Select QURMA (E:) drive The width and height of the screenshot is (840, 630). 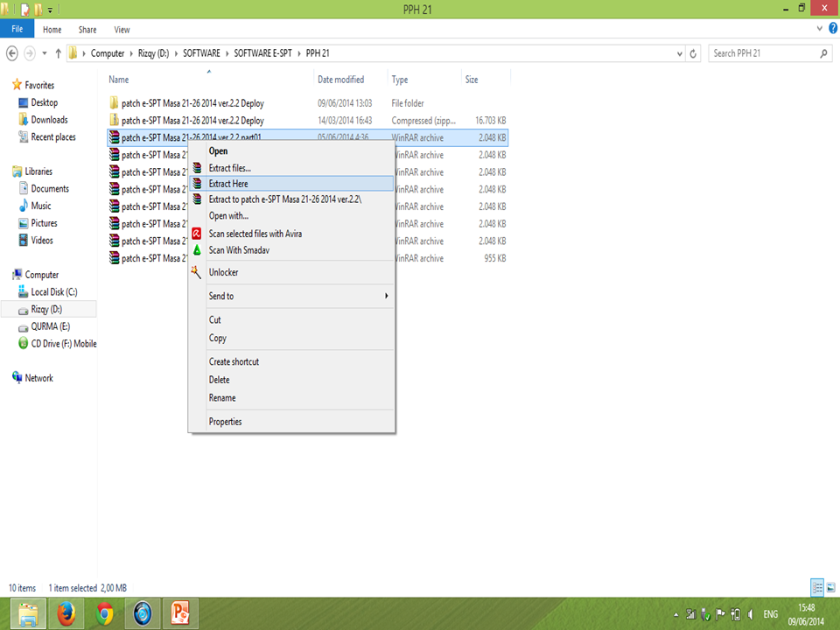pos(50,326)
